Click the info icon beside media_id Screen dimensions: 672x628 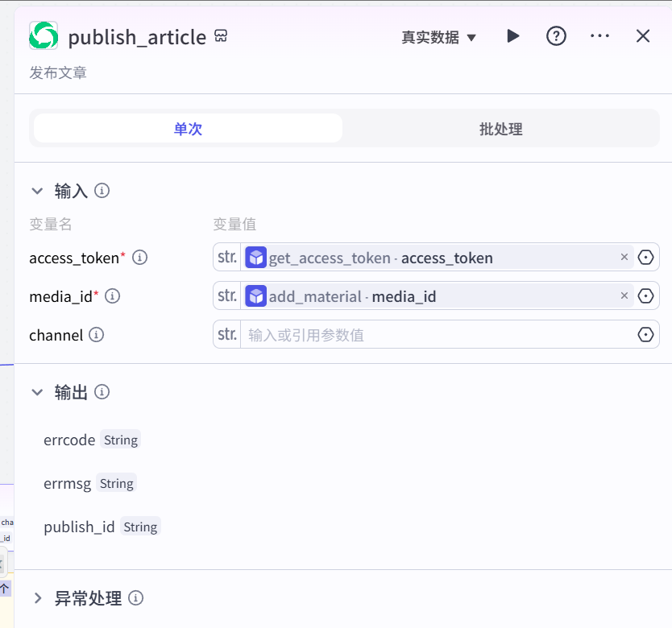pyautogui.click(x=112, y=296)
